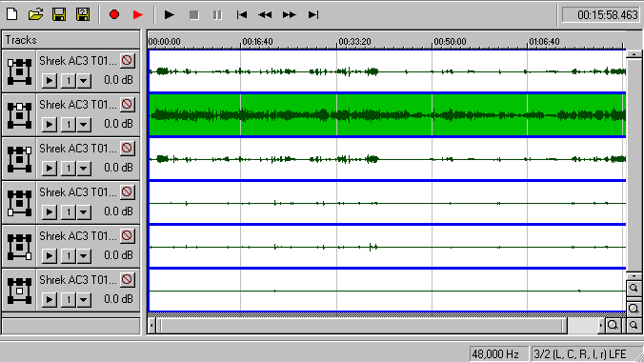Image resolution: width=644 pixels, height=362 pixels.
Task: Start recording with the red circle button
Action: (114, 15)
